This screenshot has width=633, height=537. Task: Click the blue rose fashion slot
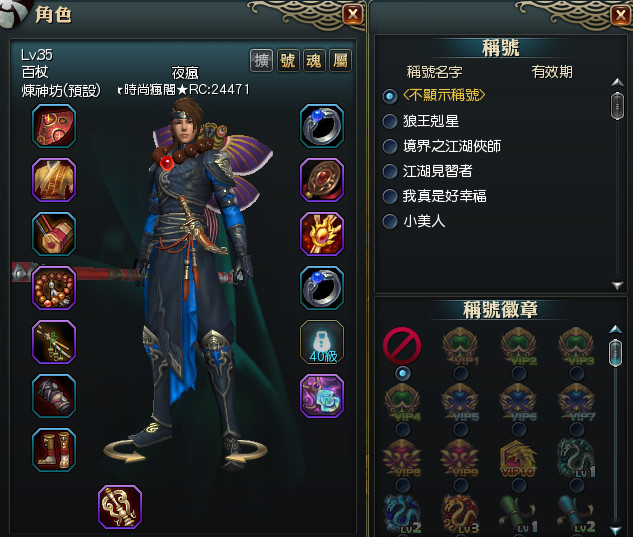[322, 396]
